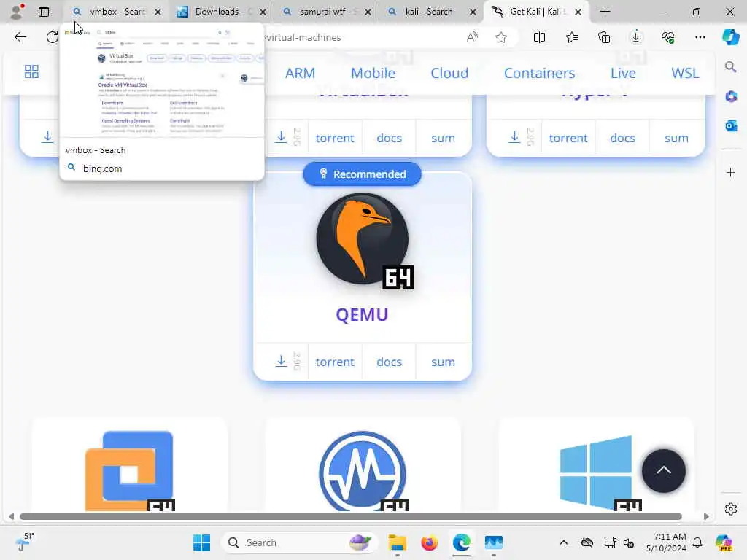Close the vmbox - Search tab
This screenshot has height=560, width=747.
click(158, 12)
